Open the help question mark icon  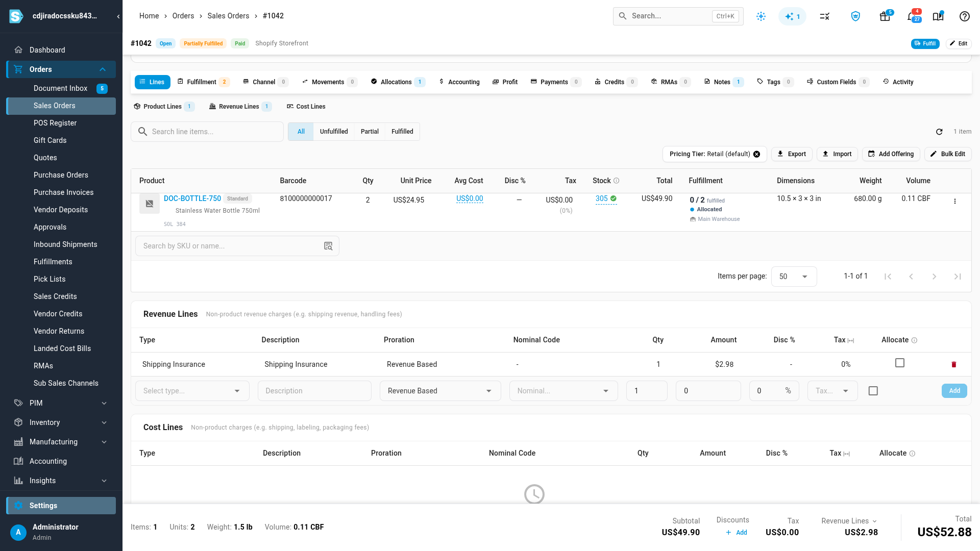coord(964,16)
